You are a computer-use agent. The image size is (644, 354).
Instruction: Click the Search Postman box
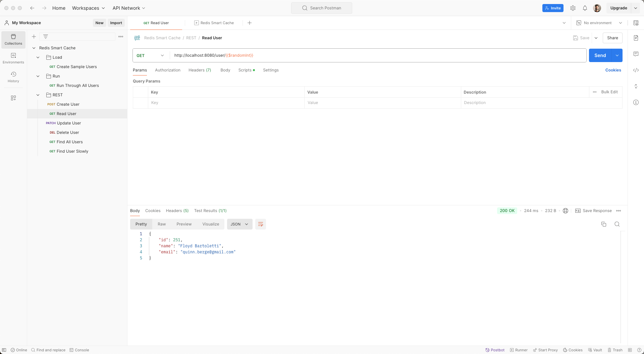(322, 8)
